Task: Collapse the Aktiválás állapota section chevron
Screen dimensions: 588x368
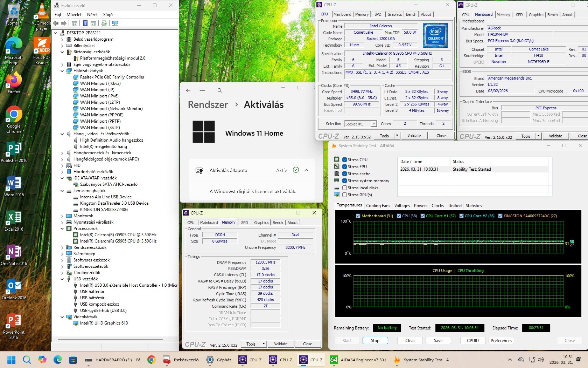Action: pos(306,170)
